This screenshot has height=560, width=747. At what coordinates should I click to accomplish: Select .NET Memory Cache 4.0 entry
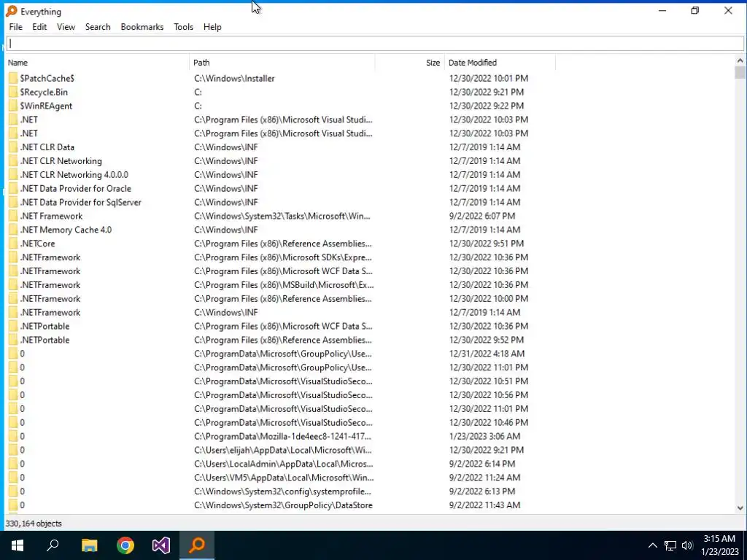pyautogui.click(x=66, y=230)
